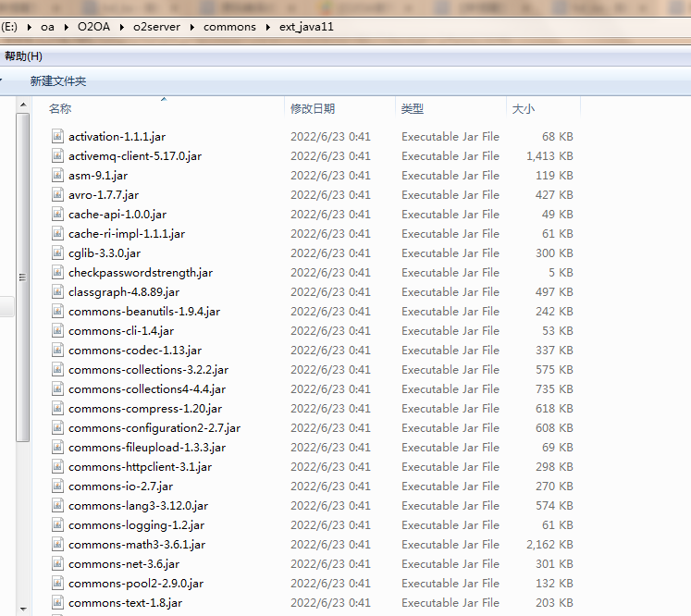Select the activation-1.1.1.jar file icon
This screenshot has height=616, width=691.
tap(57, 137)
